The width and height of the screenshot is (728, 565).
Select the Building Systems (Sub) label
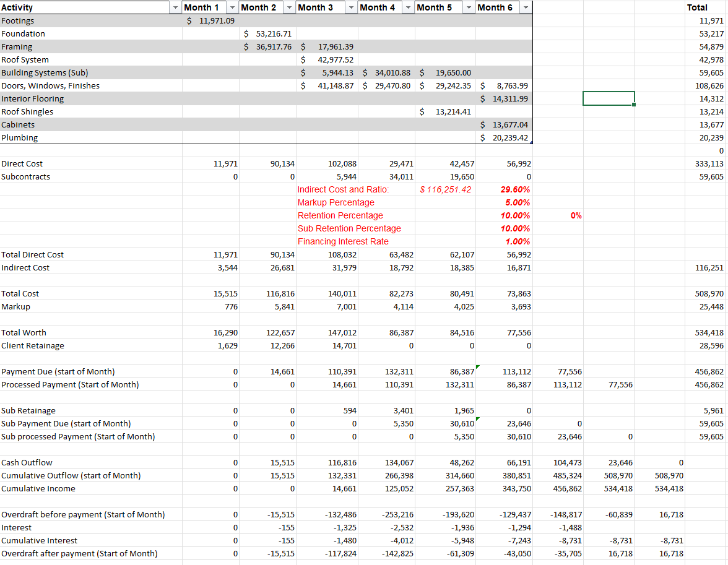pos(45,72)
